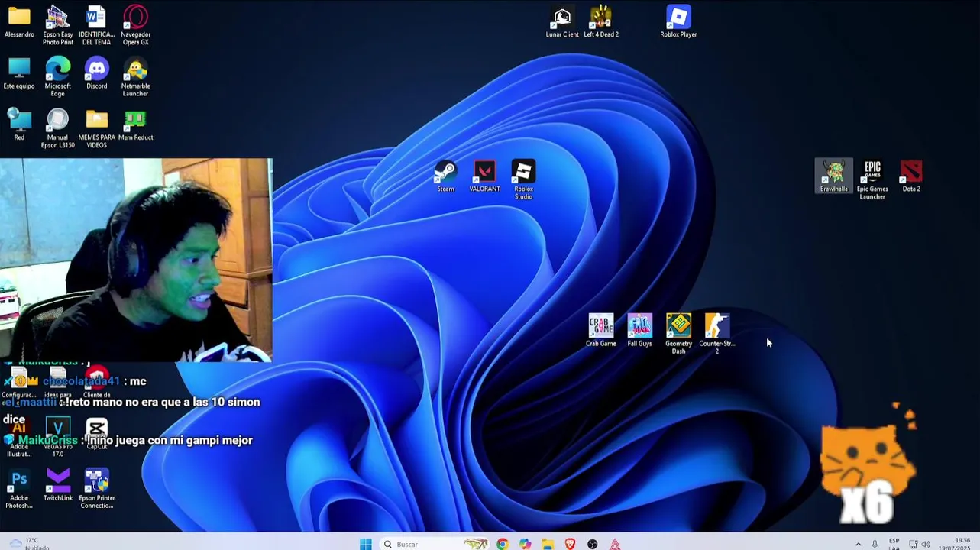Open the CapCut shortcut
This screenshot has height=550, width=980.
[96, 433]
